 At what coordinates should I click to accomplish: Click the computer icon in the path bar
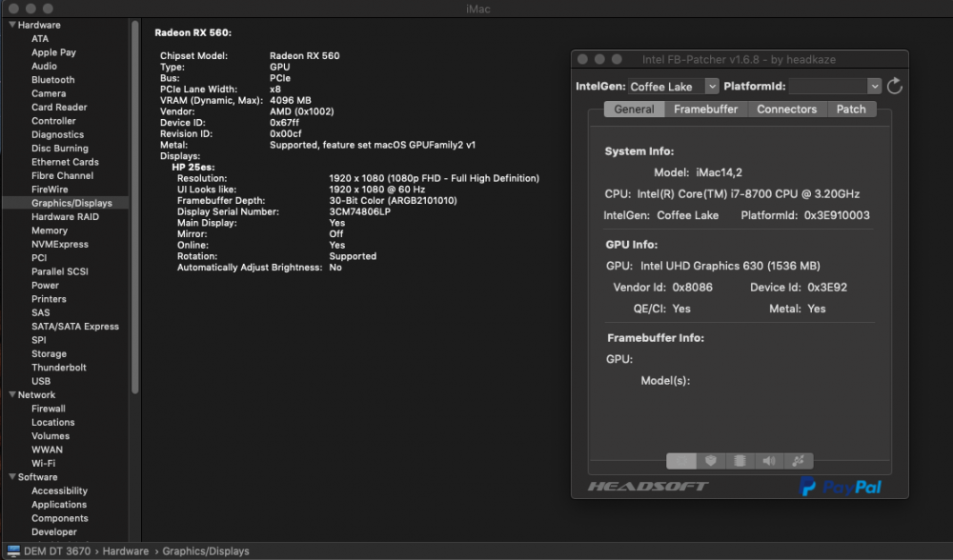12,550
